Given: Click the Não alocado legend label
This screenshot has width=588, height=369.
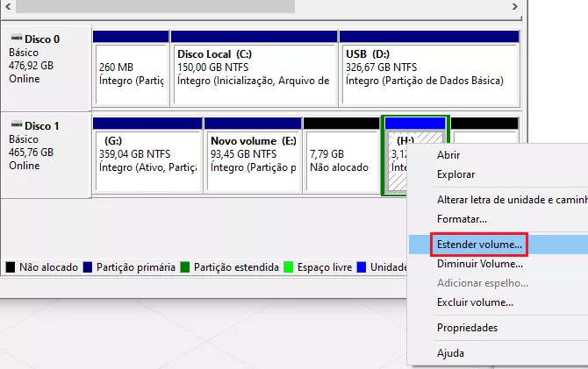Looking at the screenshot, I should click(x=49, y=267).
